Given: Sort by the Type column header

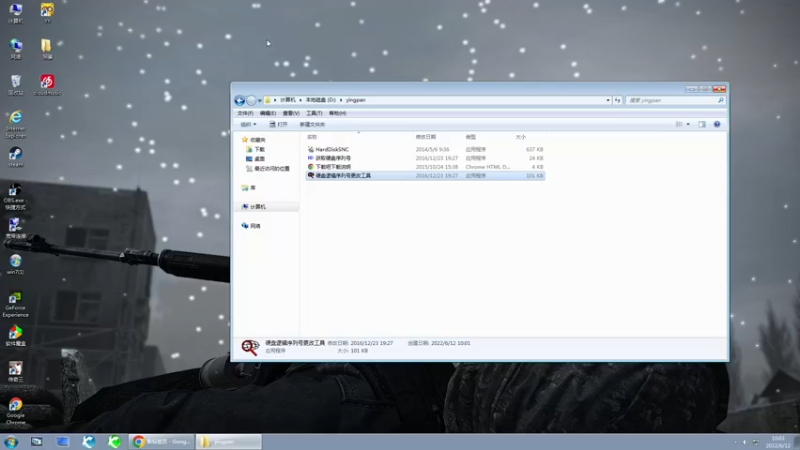Looking at the screenshot, I should [471, 137].
